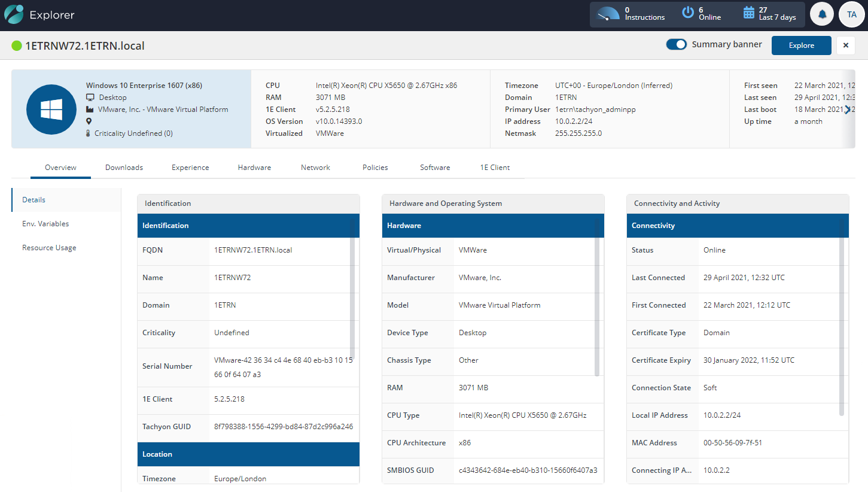Screen dimensions: 868x492
Task: Click the criticality thermometer icon
Action: click(88, 133)
